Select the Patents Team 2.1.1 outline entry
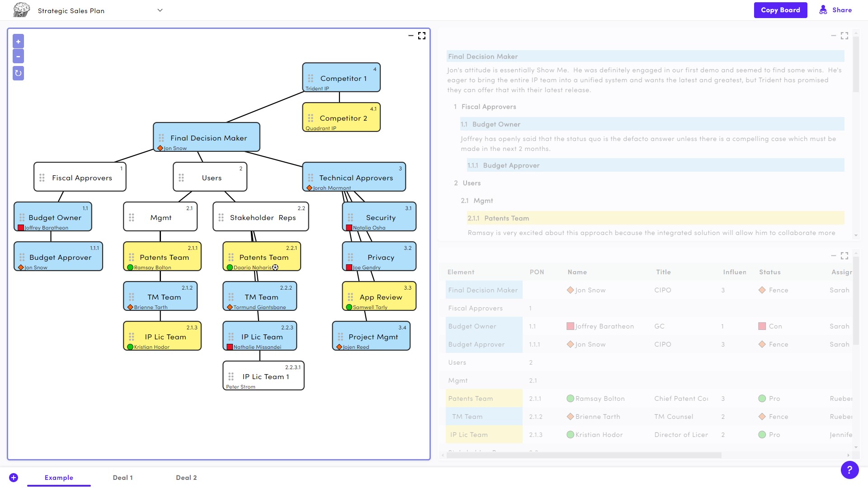This screenshot has width=868, height=488. click(x=506, y=218)
